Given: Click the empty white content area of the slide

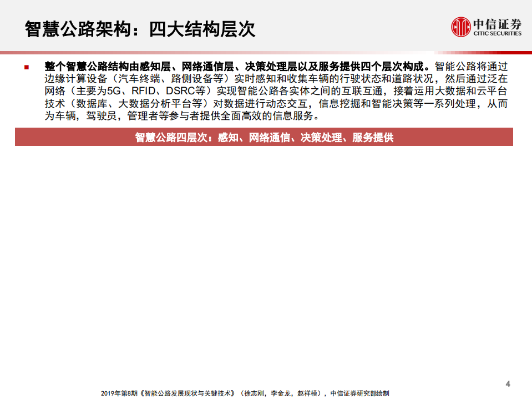Looking at the screenshot, I should 266,261.
